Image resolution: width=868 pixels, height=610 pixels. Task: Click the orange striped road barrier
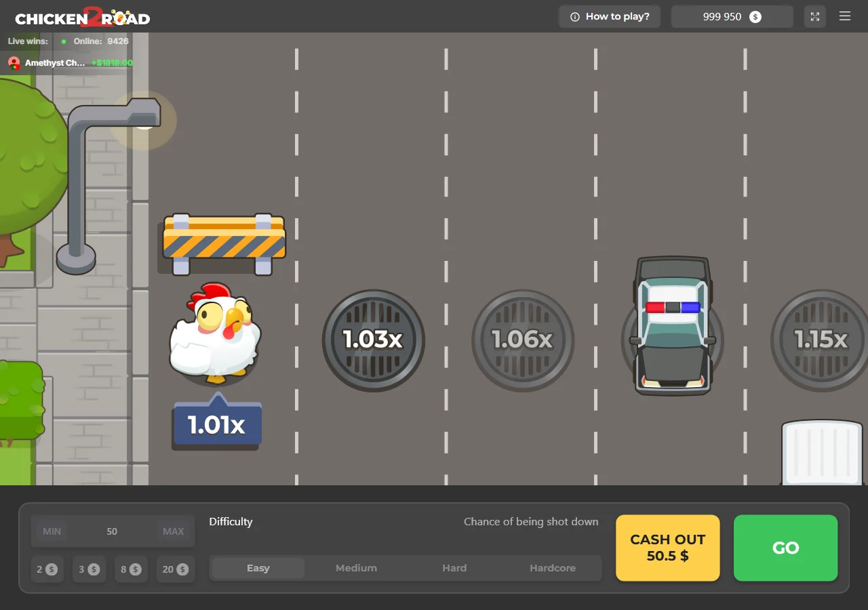tap(224, 244)
